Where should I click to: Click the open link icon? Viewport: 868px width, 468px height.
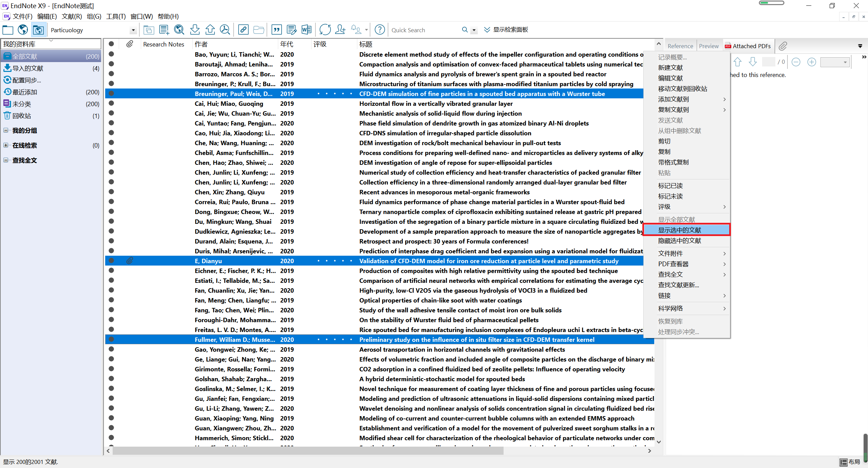[x=243, y=30]
